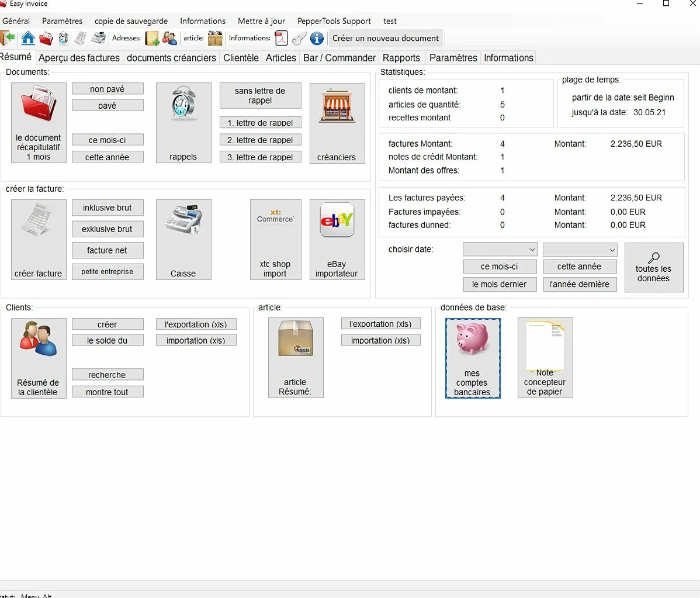Open the Paramètres menu bar item

pyautogui.click(x=62, y=21)
